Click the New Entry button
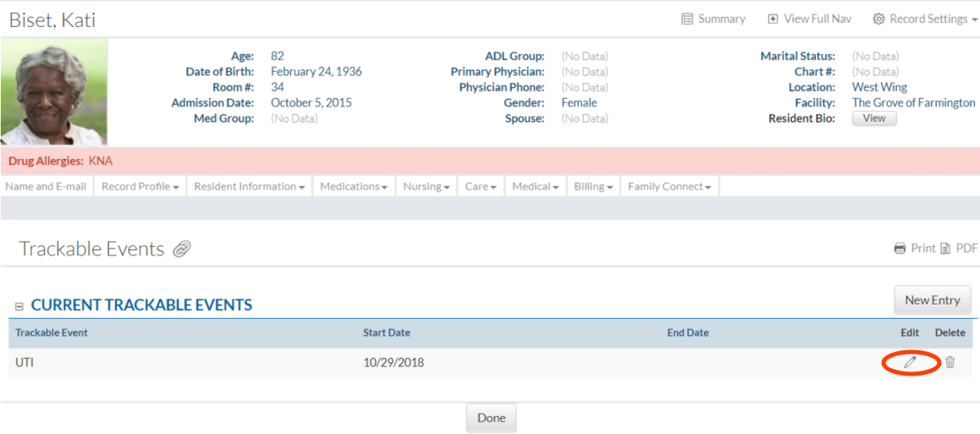Viewport: 980px width, 434px height. 932,299
